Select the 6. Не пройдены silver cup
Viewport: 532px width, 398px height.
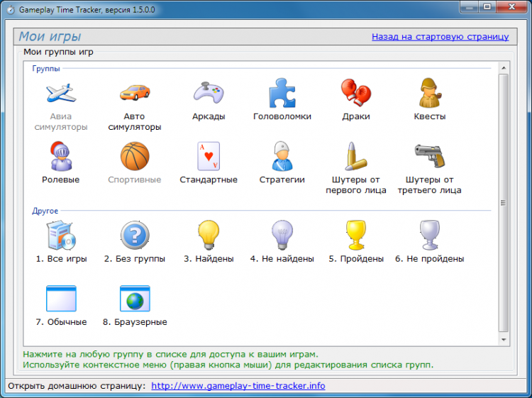pyautogui.click(x=430, y=235)
